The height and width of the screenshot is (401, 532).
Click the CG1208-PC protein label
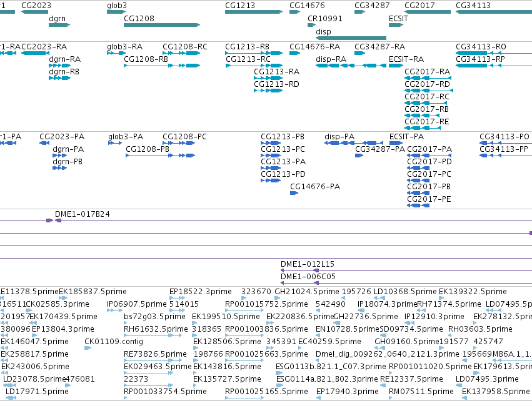tap(184, 137)
